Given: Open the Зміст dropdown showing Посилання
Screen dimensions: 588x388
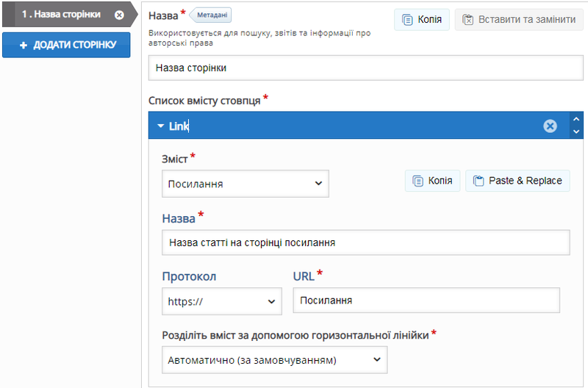Looking at the screenshot, I should coord(245,184).
